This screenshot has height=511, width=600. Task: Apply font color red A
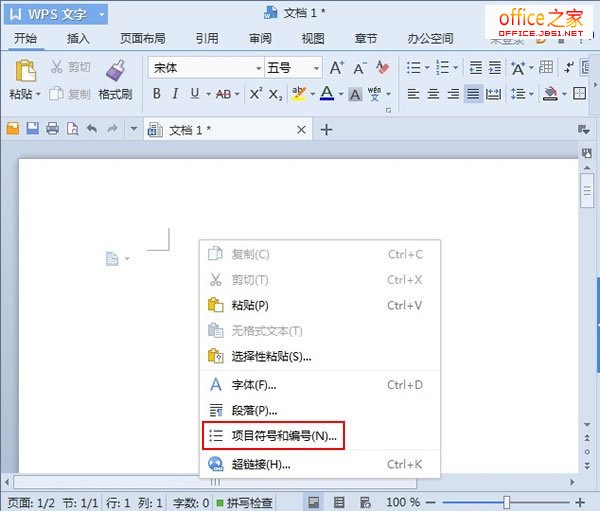click(327, 93)
